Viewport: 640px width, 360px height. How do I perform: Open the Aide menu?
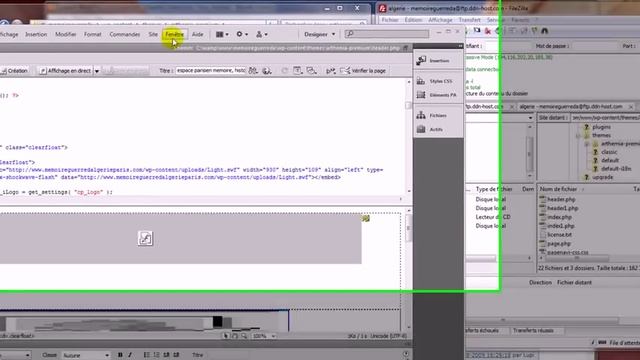tap(198, 34)
